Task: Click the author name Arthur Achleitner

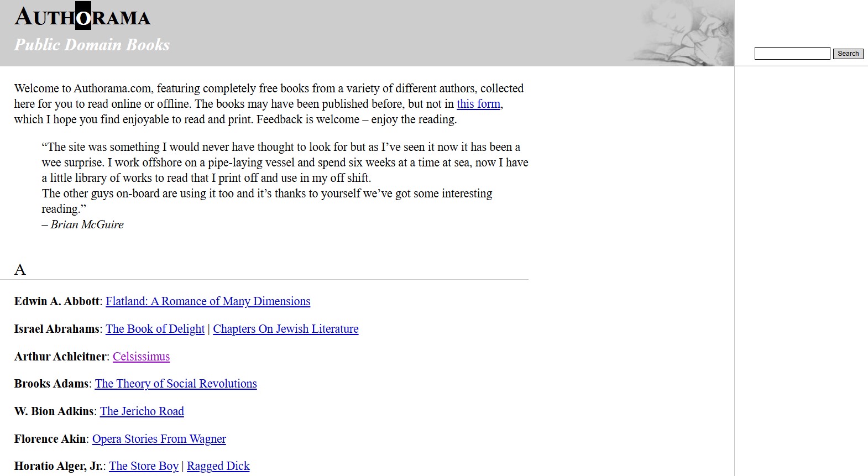Action: click(x=60, y=357)
